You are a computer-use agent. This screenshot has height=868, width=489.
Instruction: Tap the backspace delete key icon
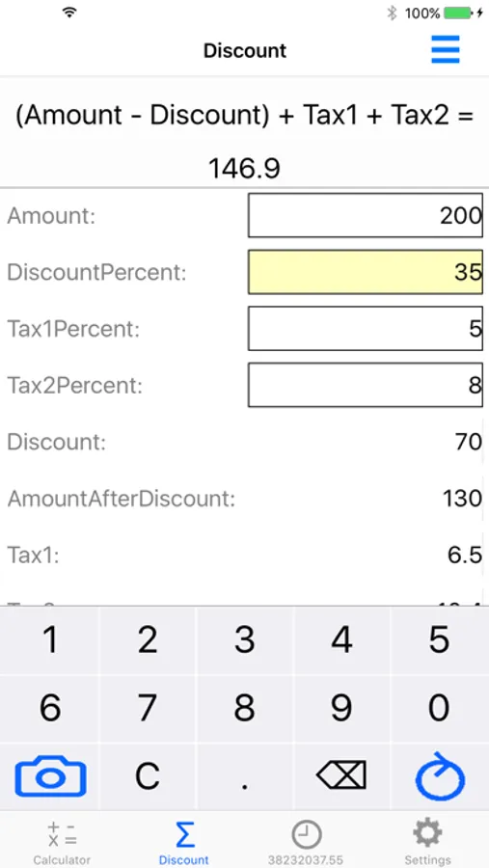341,775
